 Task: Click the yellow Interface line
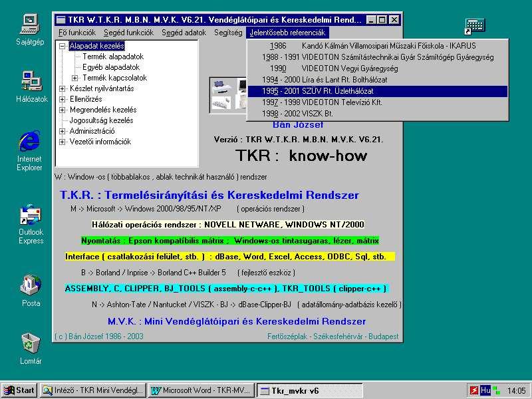[x=230, y=257]
